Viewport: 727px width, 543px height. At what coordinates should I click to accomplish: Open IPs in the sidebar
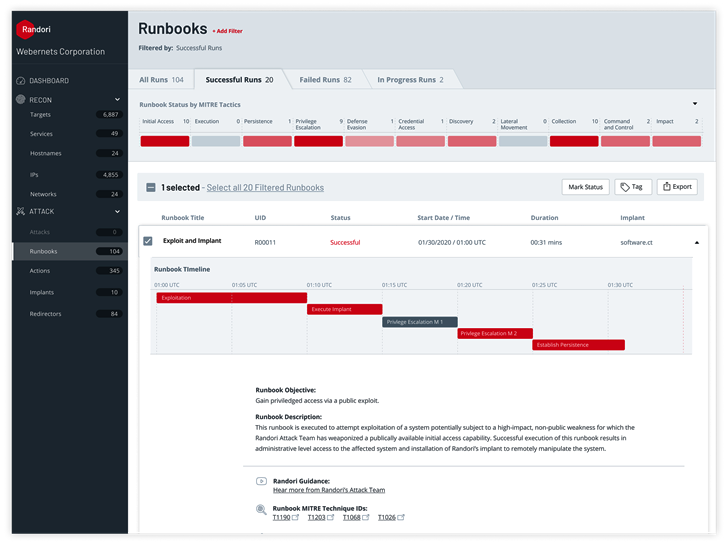(x=70, y=175)
